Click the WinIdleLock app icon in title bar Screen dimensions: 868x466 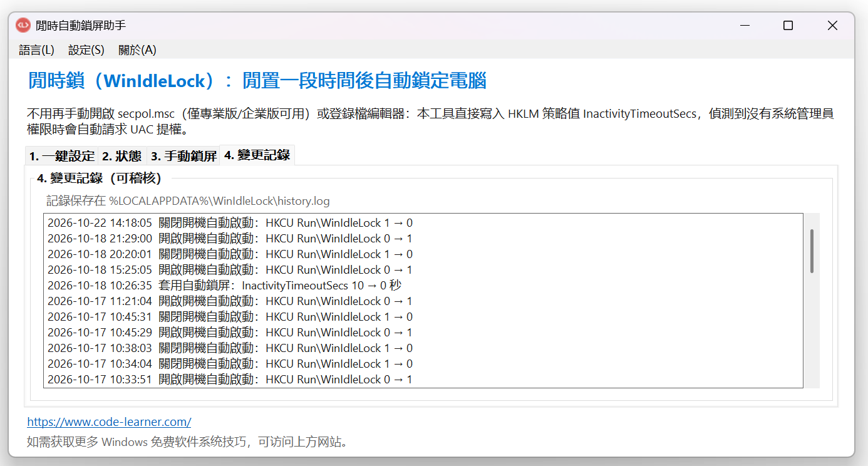(x=23, y=25)
